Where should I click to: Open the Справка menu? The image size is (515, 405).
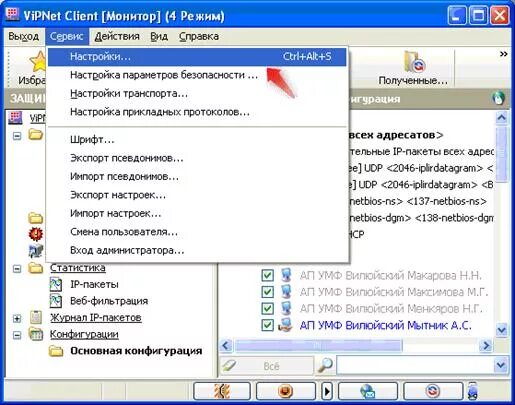click(x=199, y=36)
